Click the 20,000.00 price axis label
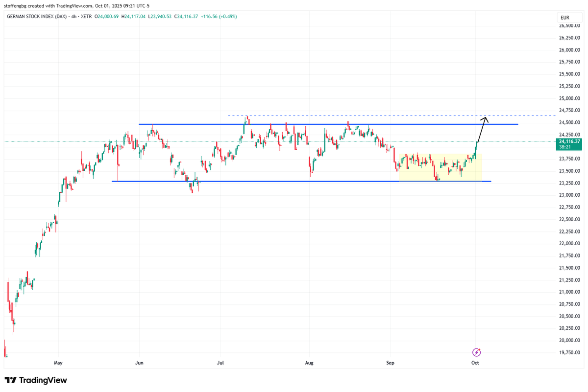The image size is (588, 392). click(x=570, y=341)
